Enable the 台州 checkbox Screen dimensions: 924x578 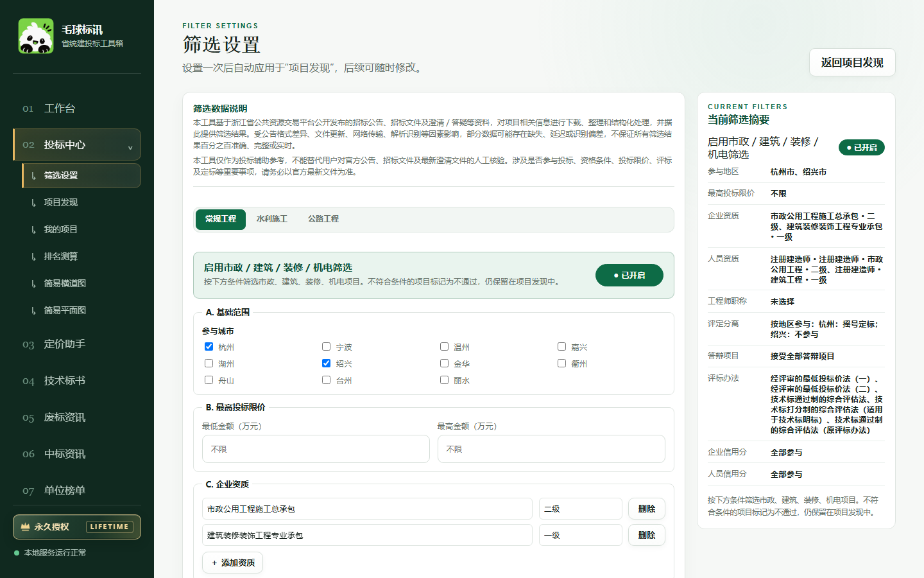pos(326,380)
